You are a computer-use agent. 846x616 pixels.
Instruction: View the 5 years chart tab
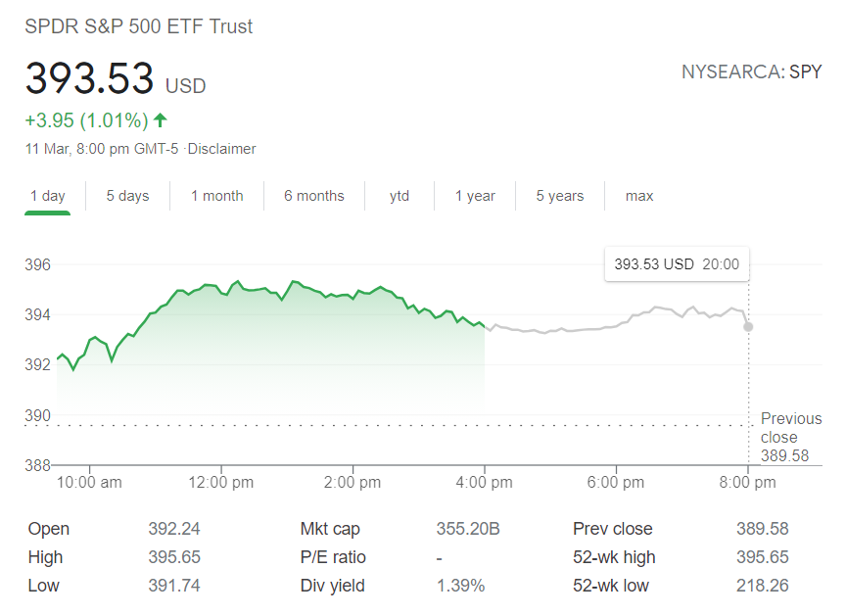pyautogui.click(x=559, y=196)
